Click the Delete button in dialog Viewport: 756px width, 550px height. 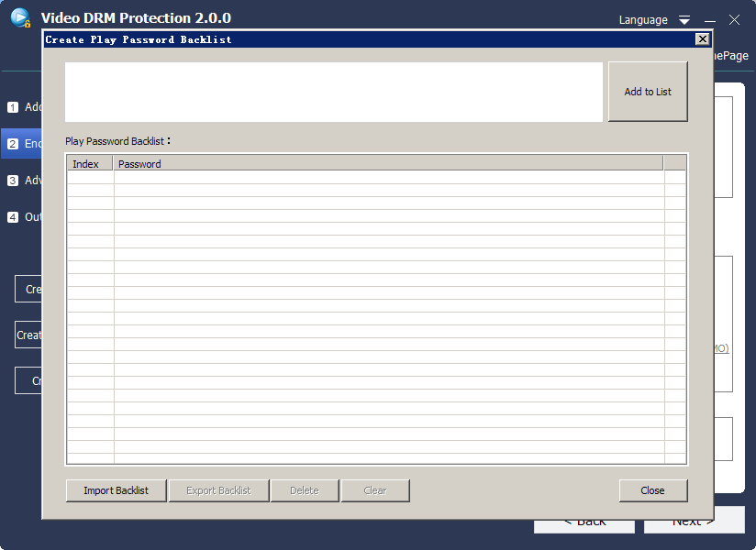305,490
